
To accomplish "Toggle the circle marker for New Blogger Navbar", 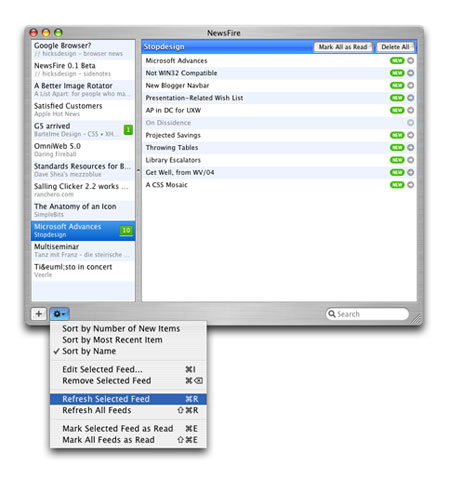I will pos(411,85).
